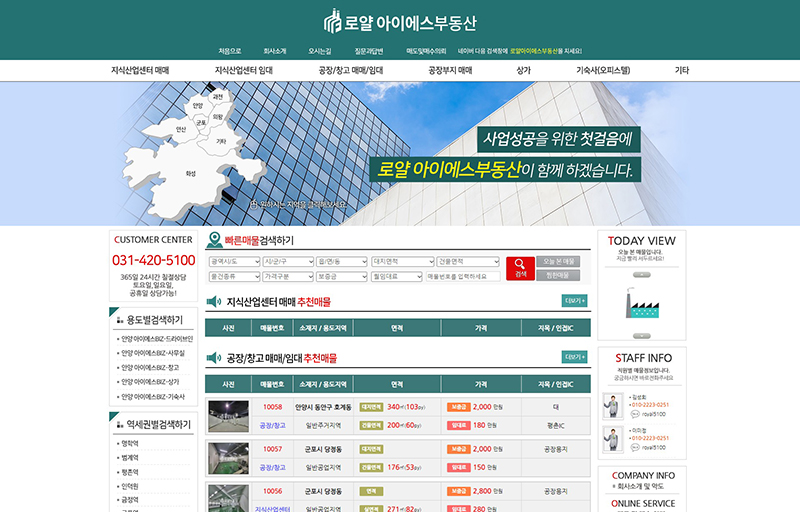Image resolution: width=800 pixels, height=512 pixels.
Task: Open the 가격구분 dropdown
Action: point(288,276)
